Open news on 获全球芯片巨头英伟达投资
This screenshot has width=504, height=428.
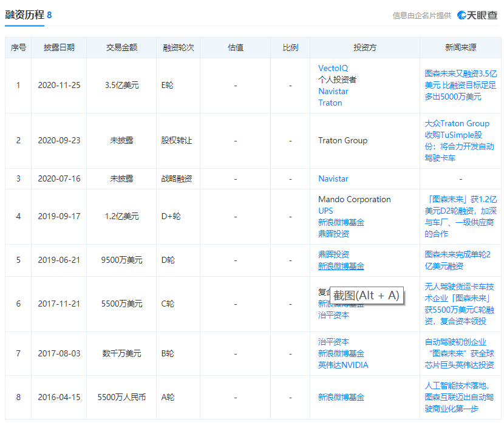[459, 353]
